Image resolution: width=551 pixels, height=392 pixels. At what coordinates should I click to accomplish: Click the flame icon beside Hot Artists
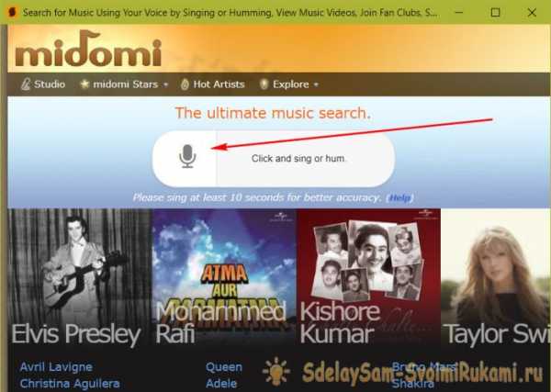tap(185, 84)
